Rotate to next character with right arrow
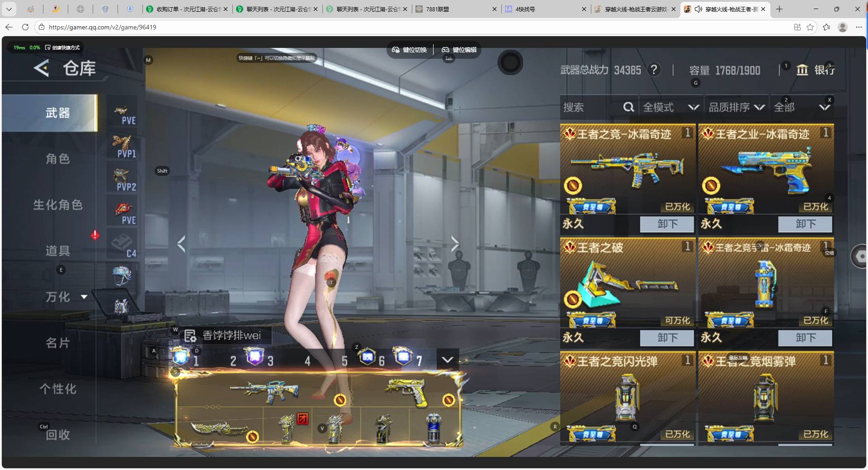Image resolution: width=868 pixels, height=470 pixels. pos(454,244)
